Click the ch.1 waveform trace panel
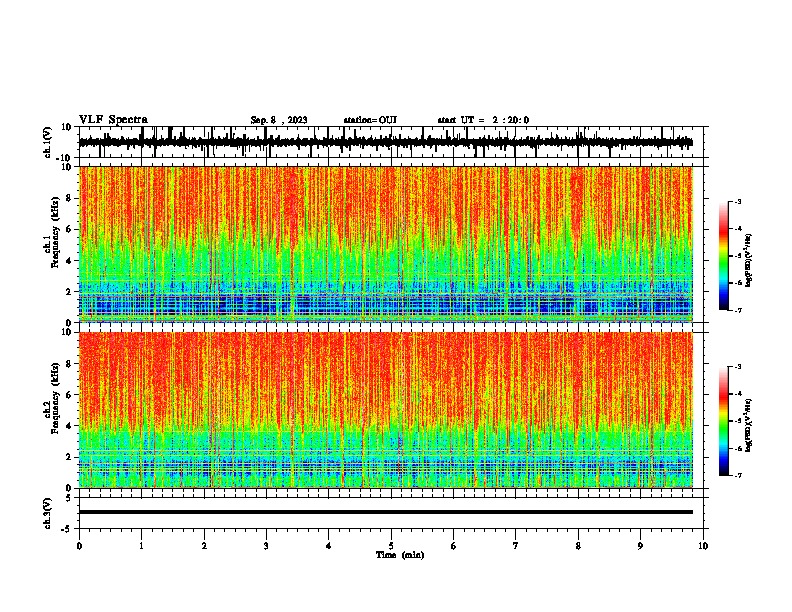This screenshot has height=612, width=792. click(393, 142)
